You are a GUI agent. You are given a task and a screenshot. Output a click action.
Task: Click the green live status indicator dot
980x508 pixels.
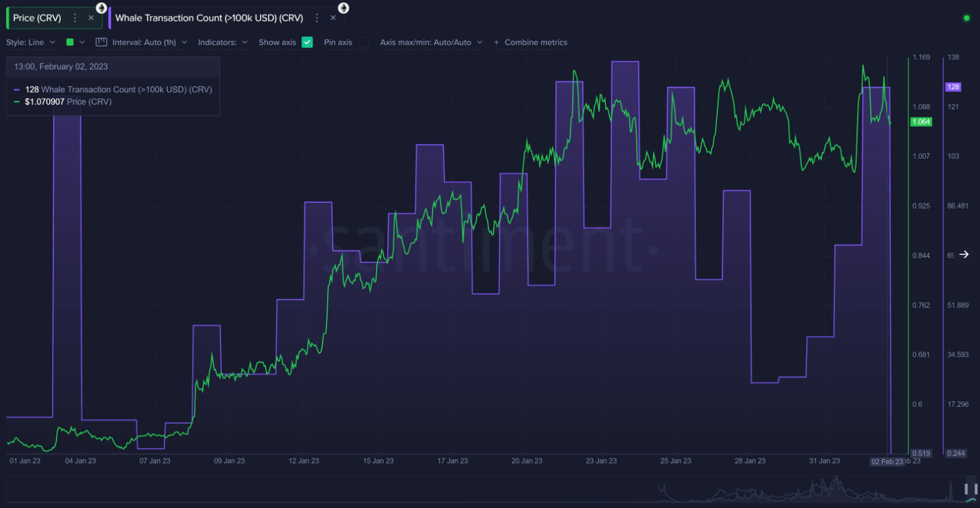[x=966, y=18]
